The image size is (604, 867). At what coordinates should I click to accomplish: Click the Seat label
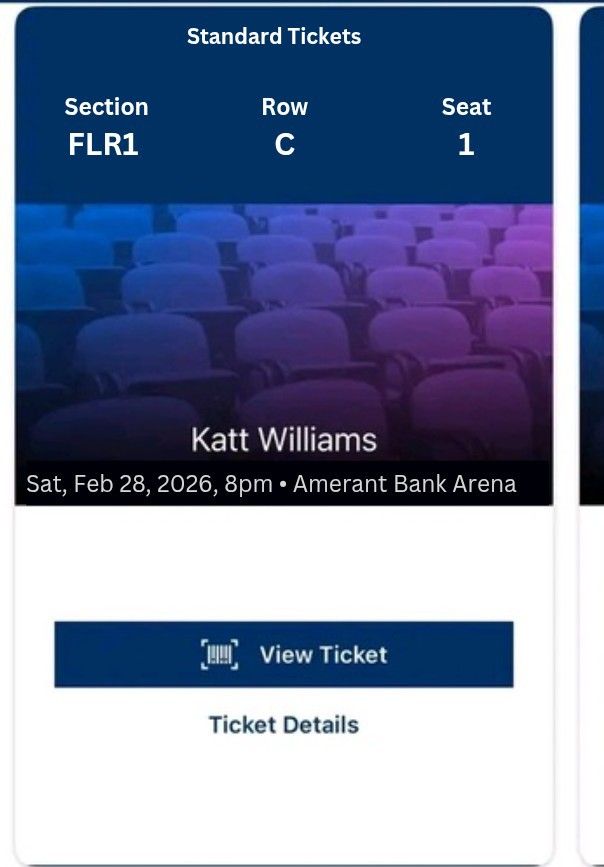click(x=466, y=107)
